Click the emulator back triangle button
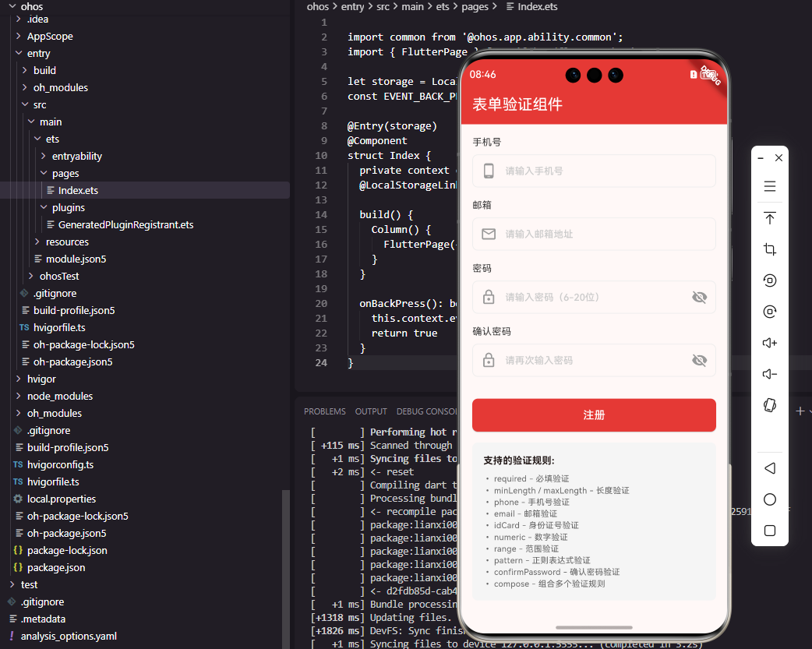 pyautogui.click(x=770, y=468)
